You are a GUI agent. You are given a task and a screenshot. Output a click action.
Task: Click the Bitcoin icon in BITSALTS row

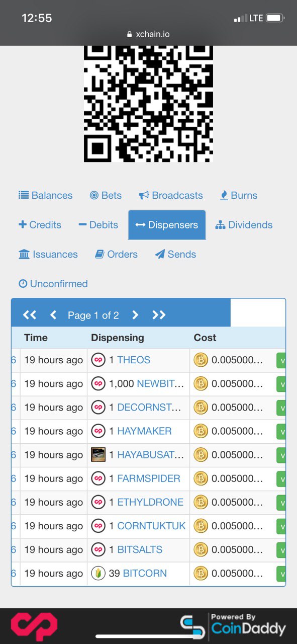pos(201,549)
